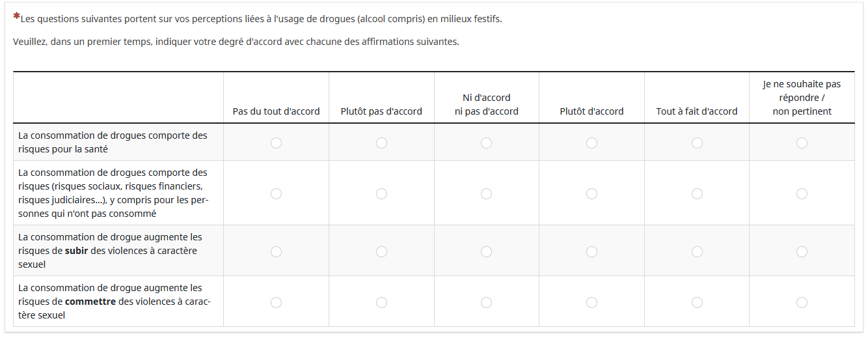Mark 'Tout à fait d'accord' for health risks row
The width and height of the screenshot is (868, 338).
pos(697,143)
